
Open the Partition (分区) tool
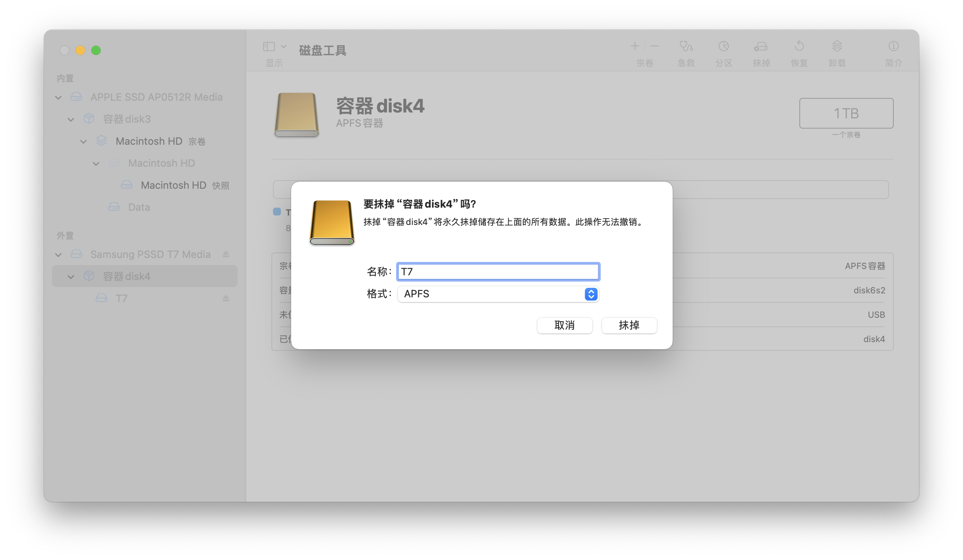point(723,52)
